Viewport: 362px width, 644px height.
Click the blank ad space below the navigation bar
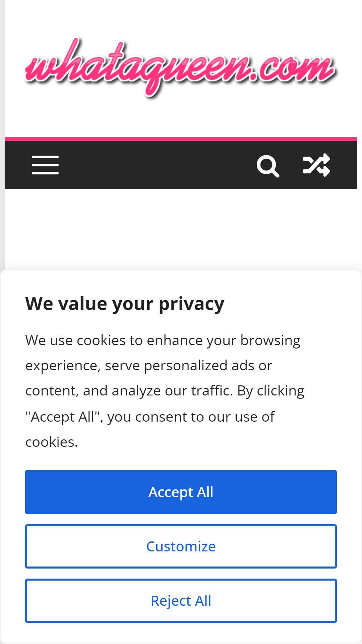pyautogui.click(x=181, y=230)
